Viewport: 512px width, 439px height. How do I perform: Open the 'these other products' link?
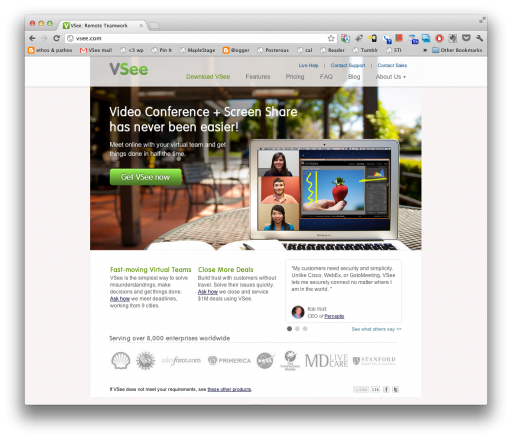[x=229, y=389]
